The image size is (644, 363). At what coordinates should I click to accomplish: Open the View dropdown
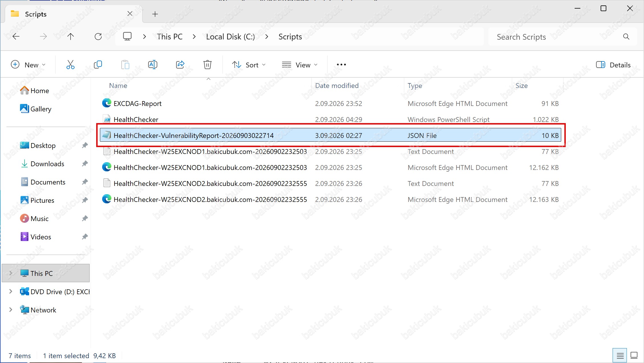pyautogui.click(x=300, y=65)
